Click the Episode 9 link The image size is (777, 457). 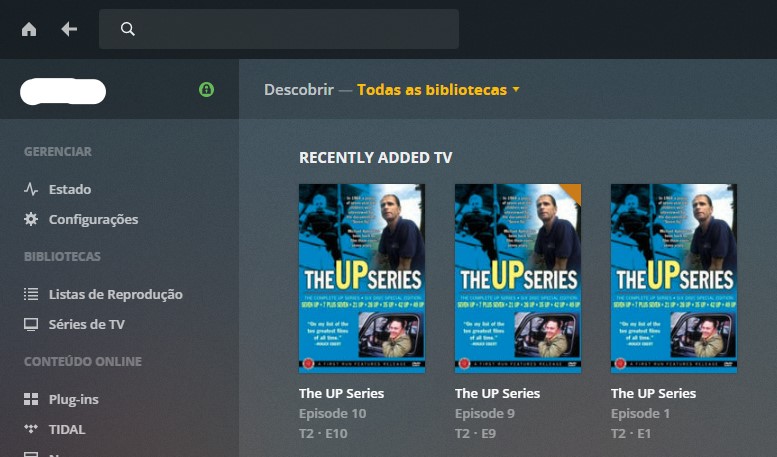(x=485, y=413)
